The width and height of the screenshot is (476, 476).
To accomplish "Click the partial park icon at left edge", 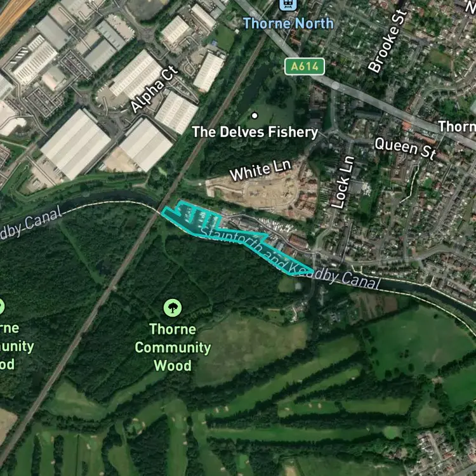I will click(1, 307).
